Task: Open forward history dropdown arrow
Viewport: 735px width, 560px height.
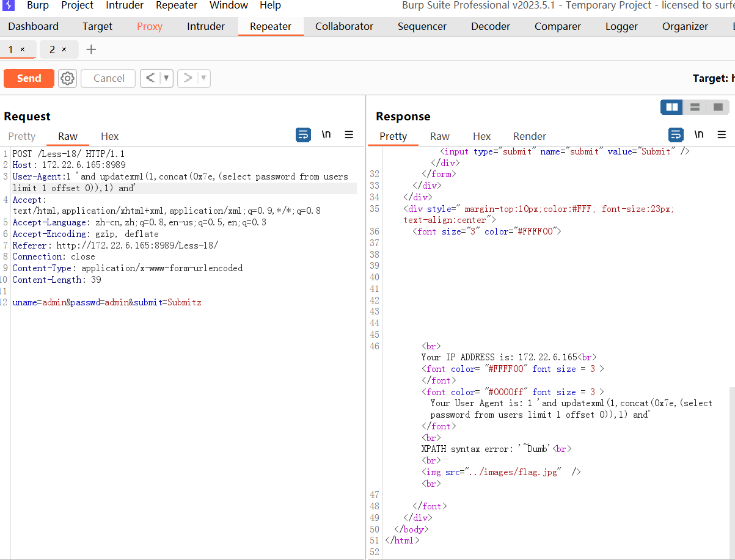Action: (204, 78)
